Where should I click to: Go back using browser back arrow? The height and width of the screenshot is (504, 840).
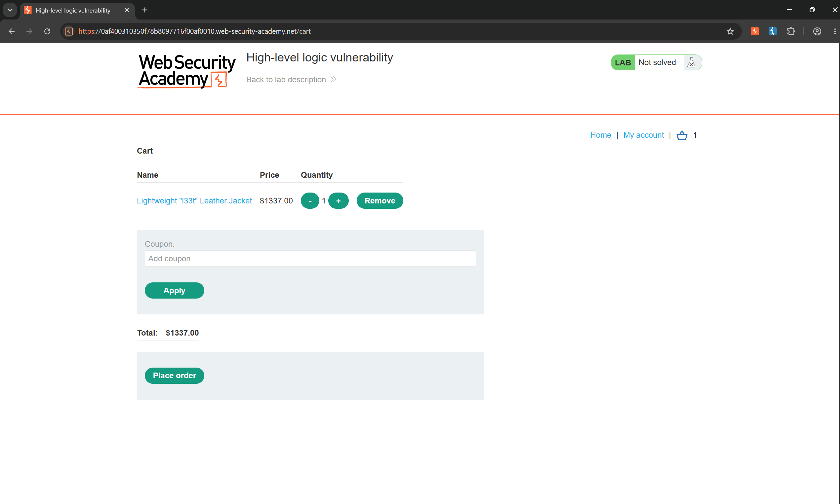click(x=12, y=31)
